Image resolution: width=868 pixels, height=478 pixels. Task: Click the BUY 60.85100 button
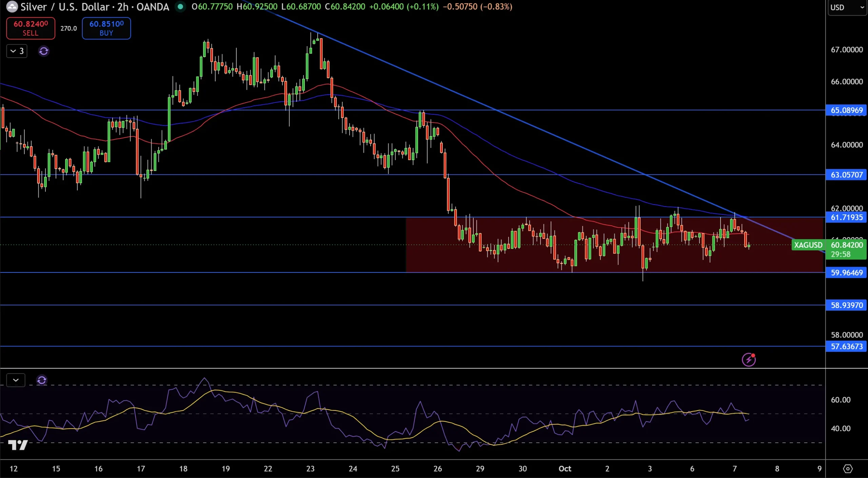[x=106, y=28]
